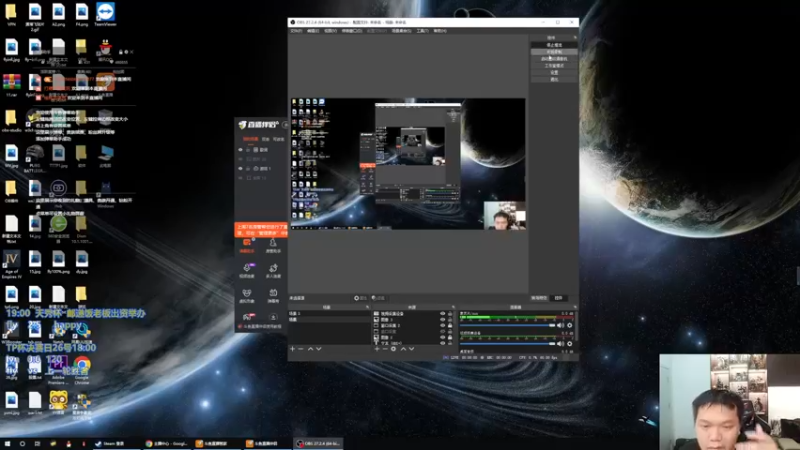Image resolution: width=800 pixels, height=450 pixels.
Task: Click the 停止推流 button in OBS controls
Action: coord(554,45)
